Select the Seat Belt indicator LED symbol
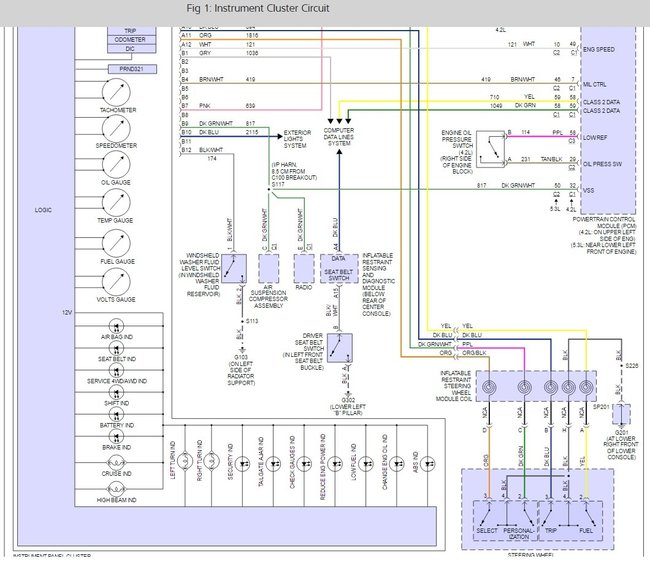The image size is (650, 569). (116, 348)
